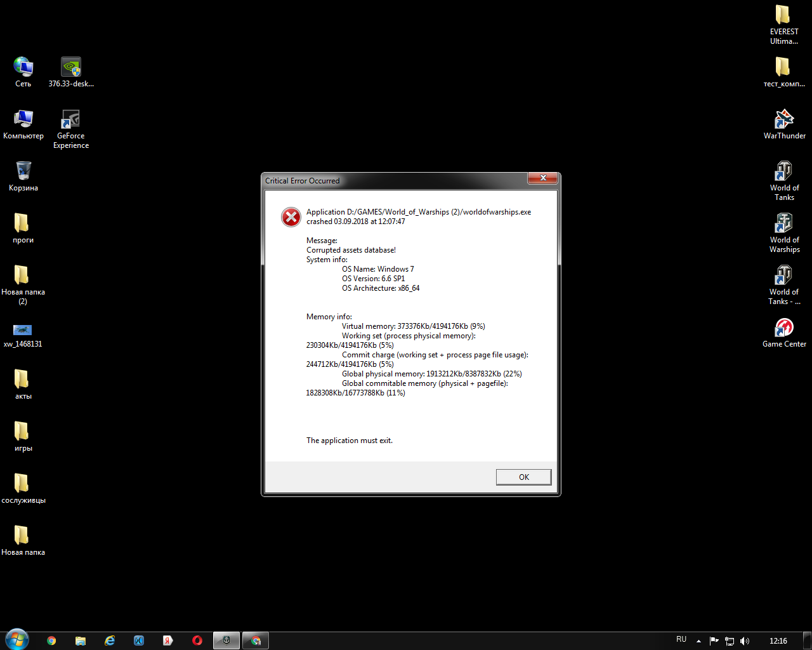
Task: Select the игры folder
Action: click(23, 436)
